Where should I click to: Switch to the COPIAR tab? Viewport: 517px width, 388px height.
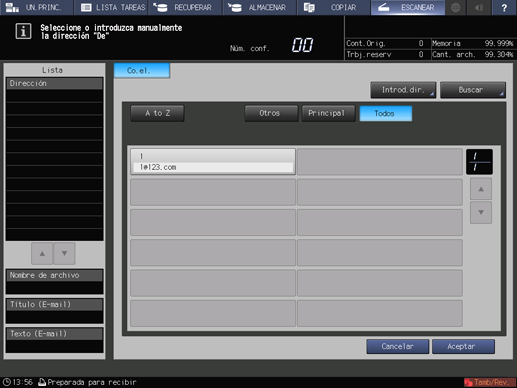click(333, 7)
